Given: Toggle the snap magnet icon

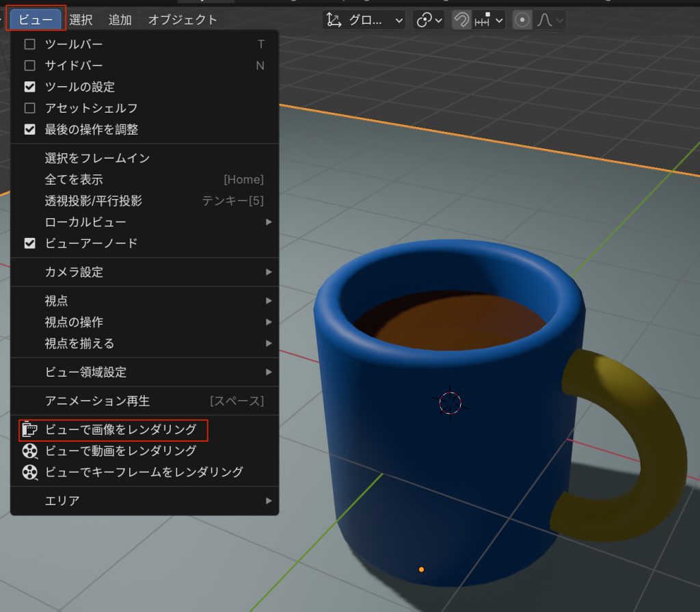Looking at the screenshot, I should (461, 21).
